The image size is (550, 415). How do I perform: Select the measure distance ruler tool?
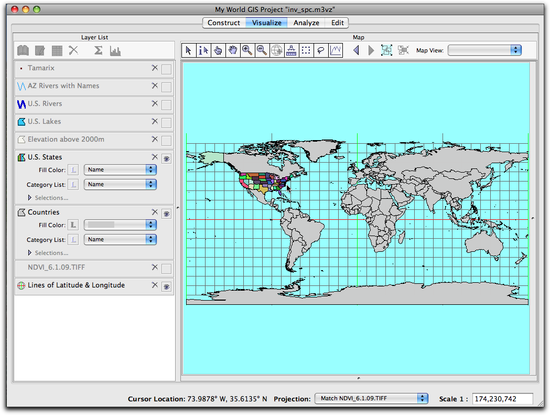[291, 51]
